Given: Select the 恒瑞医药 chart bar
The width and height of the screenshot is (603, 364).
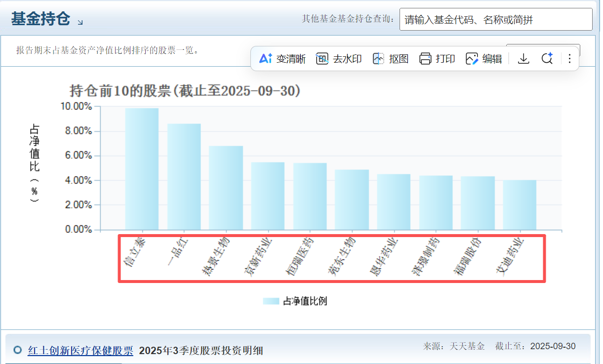Looking at the screenshot, I should (310, 197).
